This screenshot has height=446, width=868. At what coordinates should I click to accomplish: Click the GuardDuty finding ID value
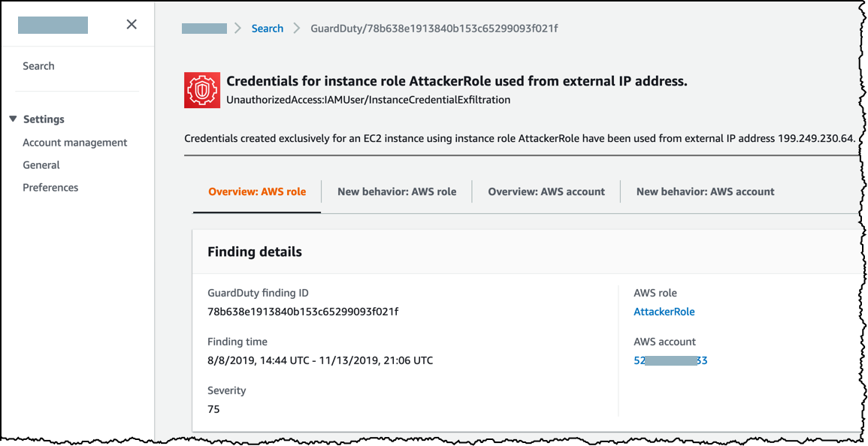(303, 312)
